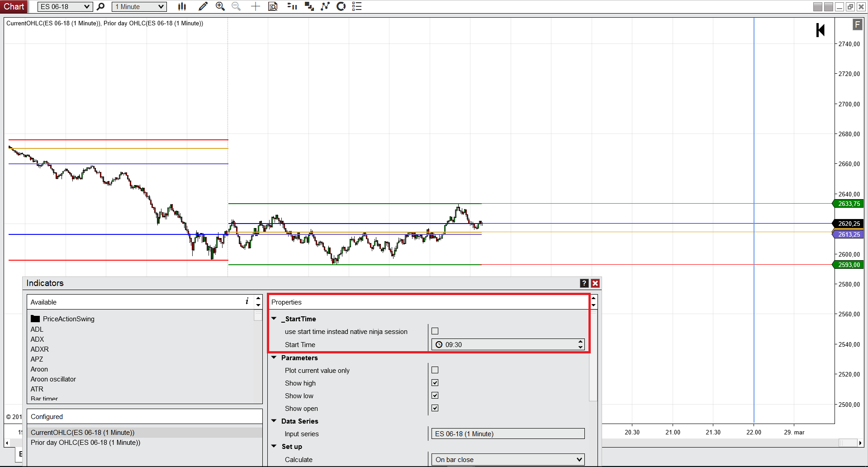This screenshot has width=868, height=467.
Task: Close the Indicators dialog
Action: coord(595,283)
